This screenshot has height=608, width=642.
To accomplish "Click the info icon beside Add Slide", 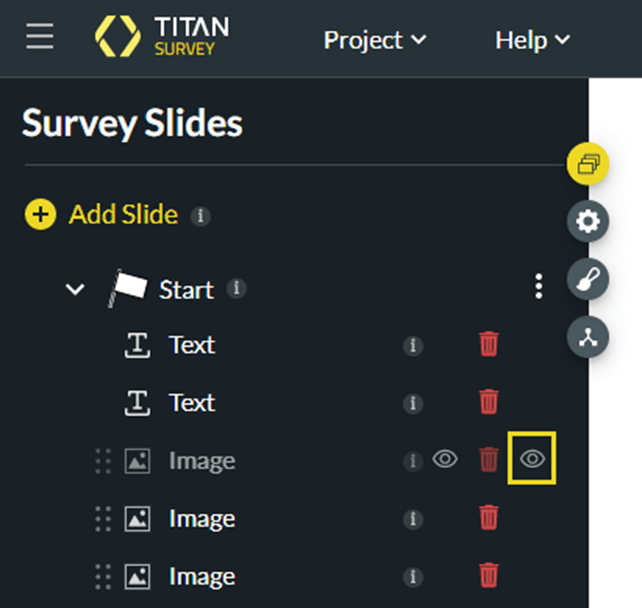I will tap(200, 215).
